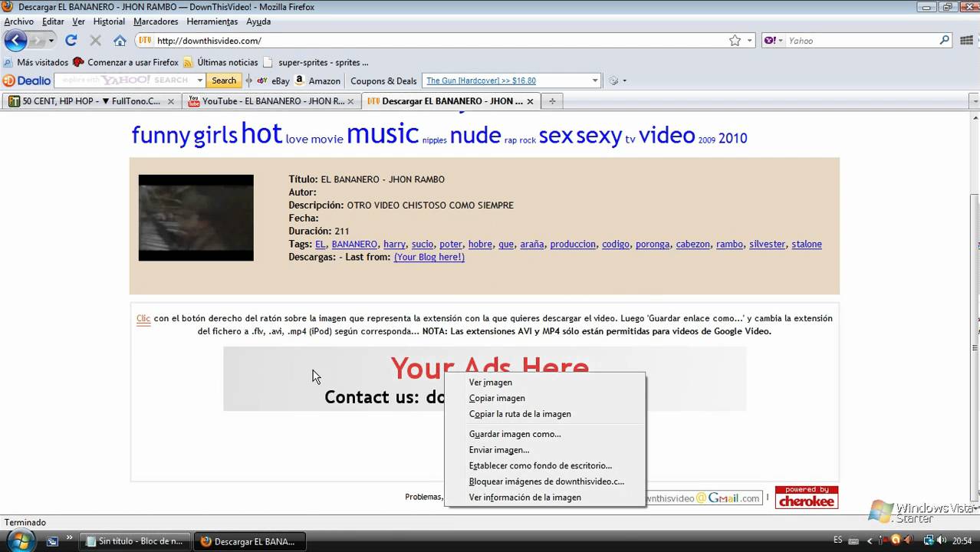Click the stalone tag link
980x552 pixels.
coord(807,244)
